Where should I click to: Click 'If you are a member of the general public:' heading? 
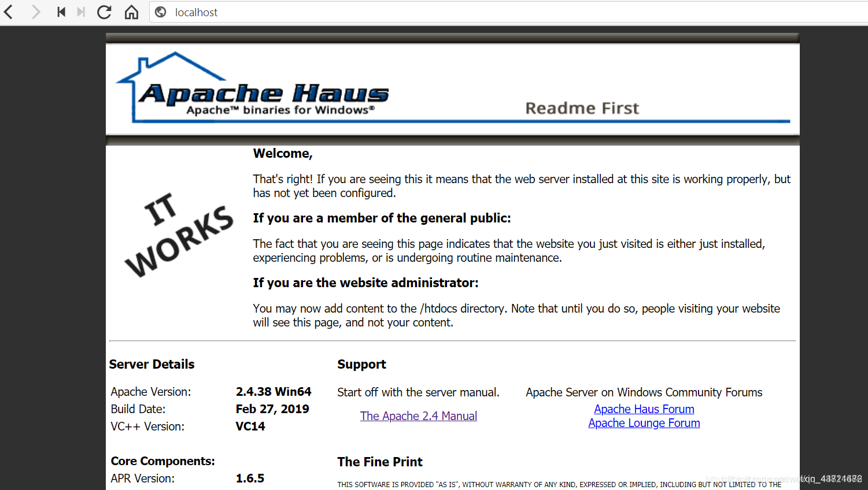coord(382,218)
